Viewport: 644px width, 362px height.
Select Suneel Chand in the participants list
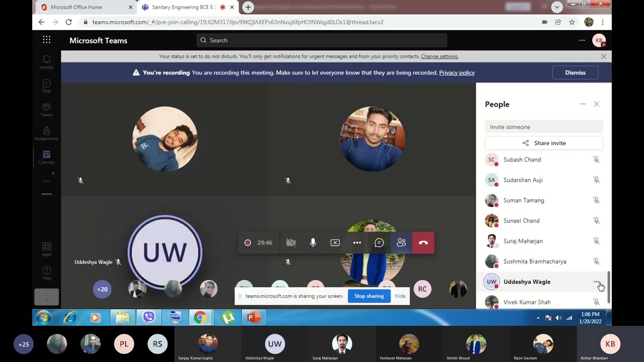coord(542,221)
